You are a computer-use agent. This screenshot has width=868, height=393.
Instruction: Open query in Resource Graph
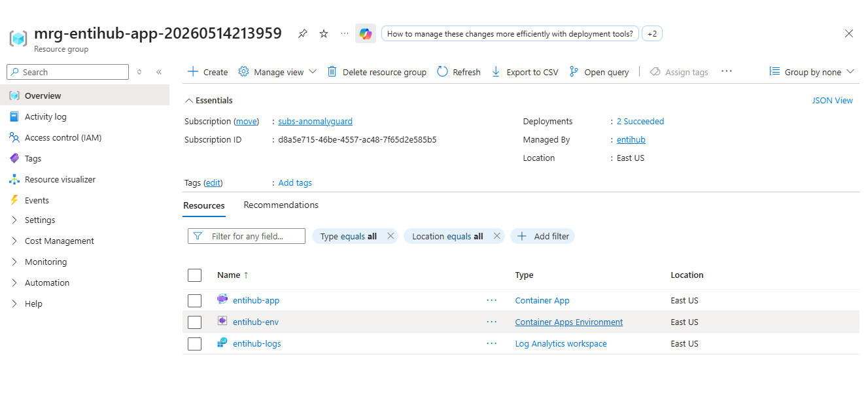click(599, 72)
